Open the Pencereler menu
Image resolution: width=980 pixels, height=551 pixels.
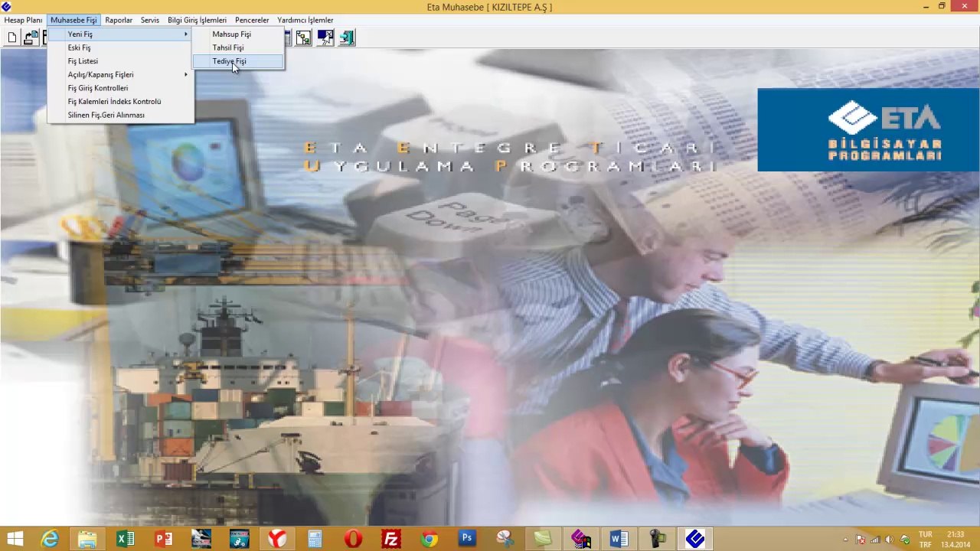(252, 20)
